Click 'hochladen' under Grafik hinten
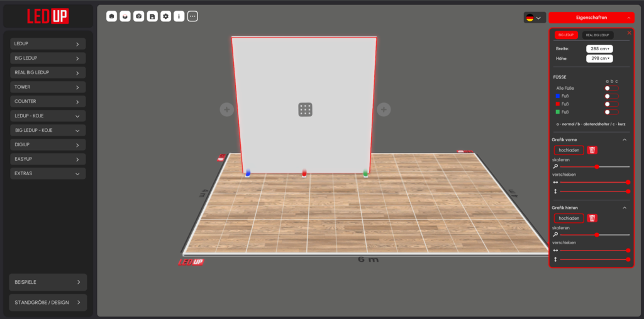The width and height of the screenshot is (644, 319). [569, 218]
